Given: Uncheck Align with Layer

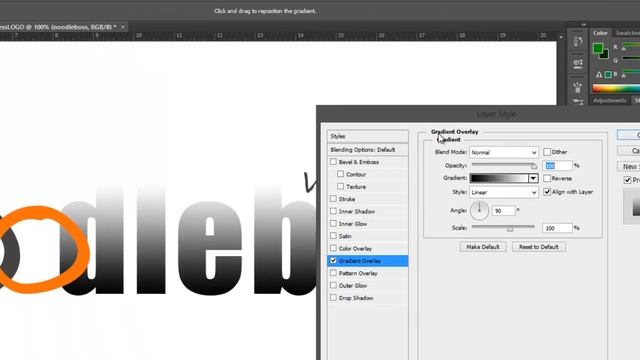Looking at the screenshot, I should coord(547,192).
